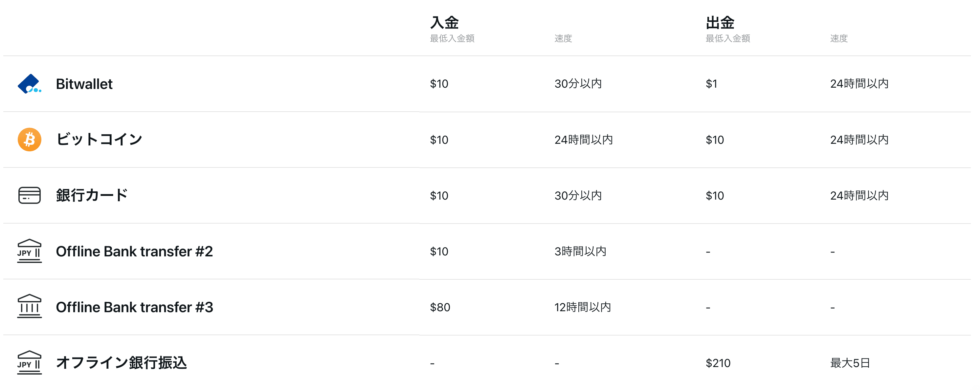
Task: Click the $210 minimum withdrawal amount
Action: 718,363
